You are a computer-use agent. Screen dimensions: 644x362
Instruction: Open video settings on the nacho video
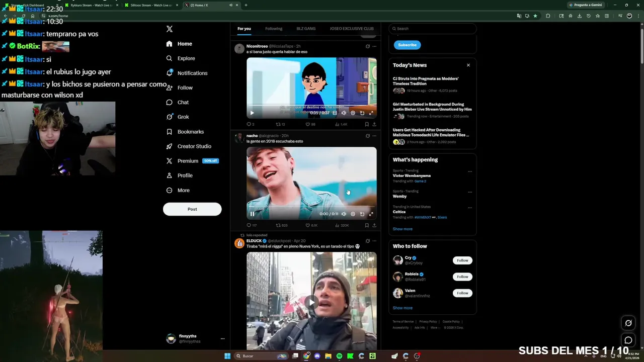pyautogui.click(x=353, y=214)
